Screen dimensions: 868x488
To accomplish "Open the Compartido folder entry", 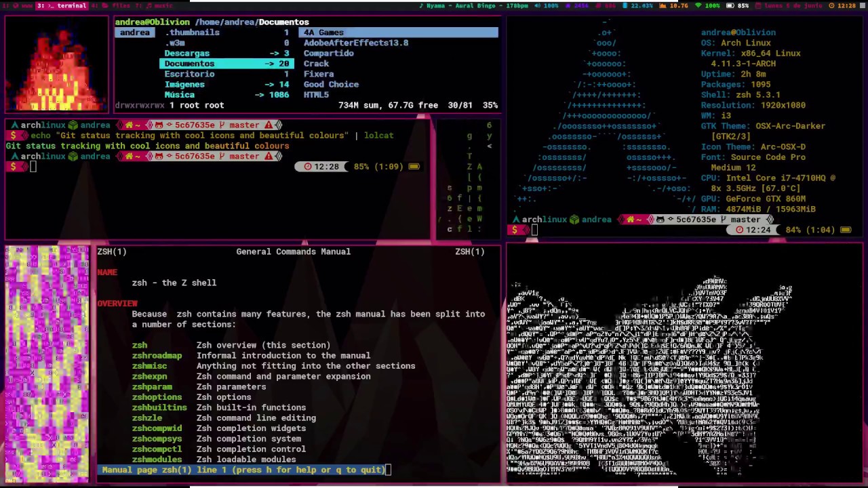I will coord(329,53).
